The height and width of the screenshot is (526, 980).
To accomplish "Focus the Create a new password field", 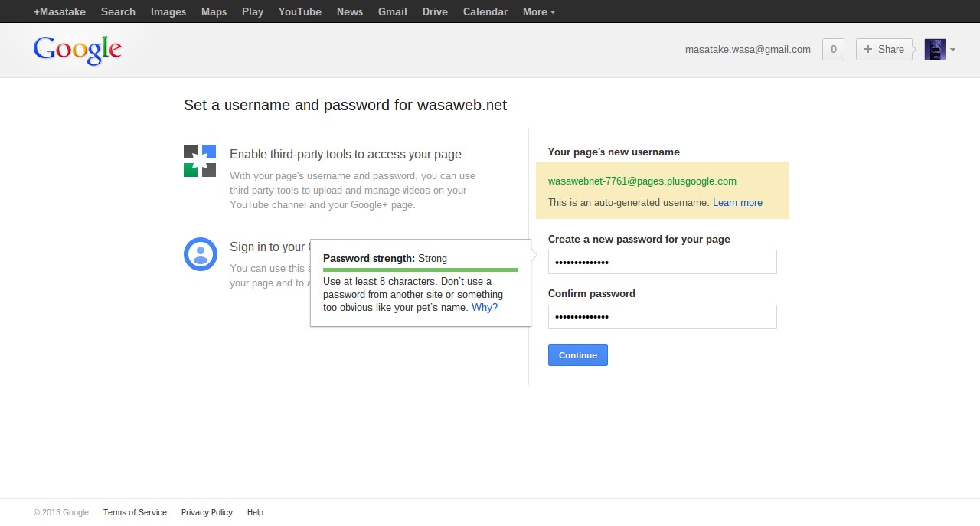I will (662, 262).
